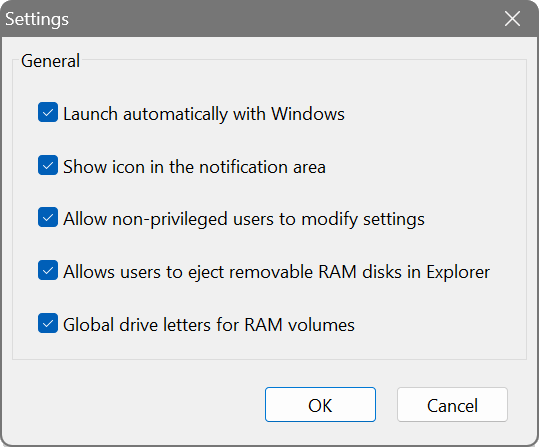Image resolution: width=539 pixels, height=447 pixels.
Task: Close the Settings dialog window
Action: (512, 19)
